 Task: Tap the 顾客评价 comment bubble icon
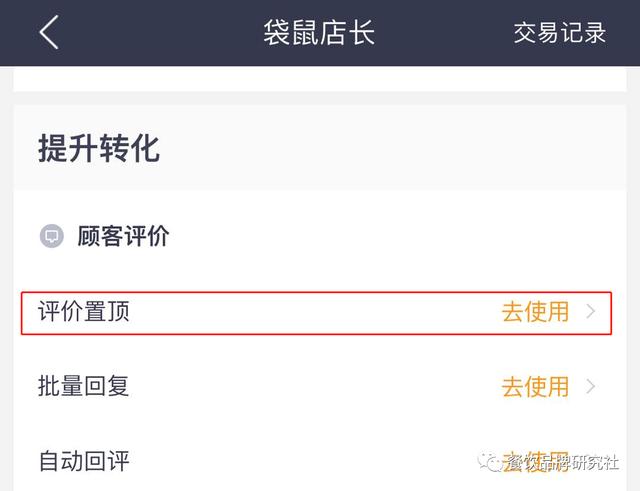click(x=51, y=236)
